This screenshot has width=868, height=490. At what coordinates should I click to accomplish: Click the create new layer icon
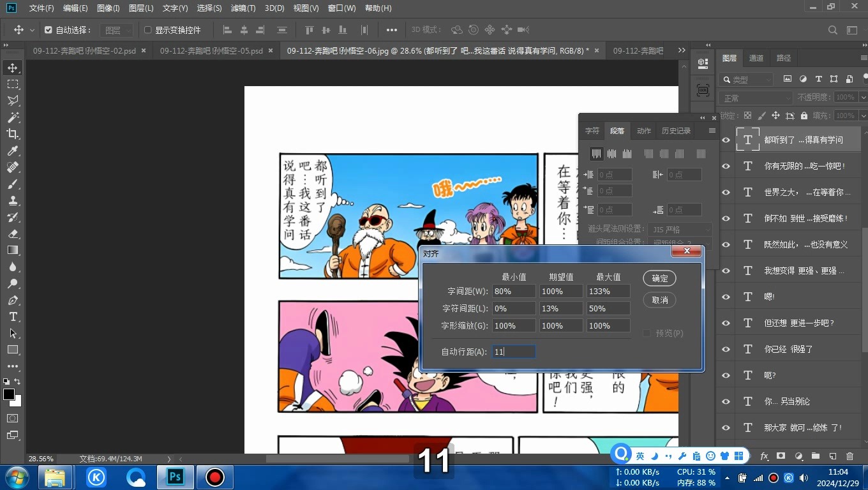(x=832, y=456)
